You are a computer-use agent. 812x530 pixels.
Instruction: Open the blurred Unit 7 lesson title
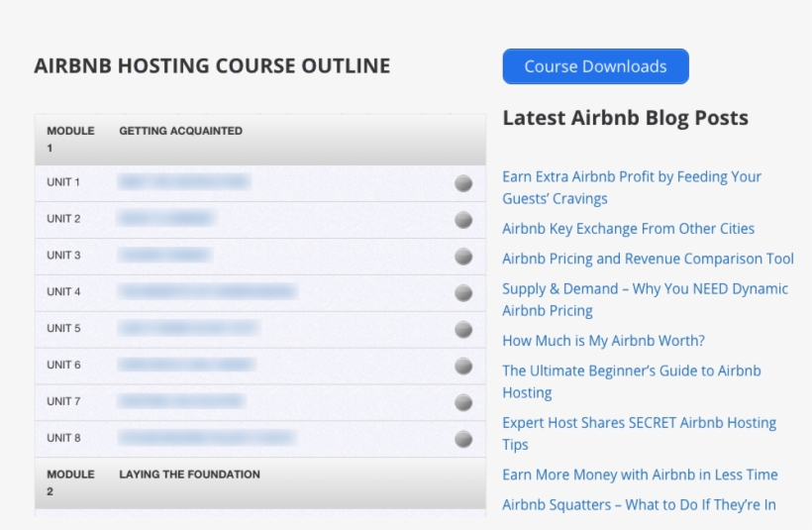tap(181, 400)
